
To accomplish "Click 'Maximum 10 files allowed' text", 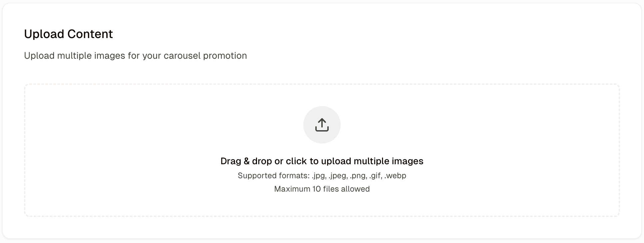I will click(322, 189).
